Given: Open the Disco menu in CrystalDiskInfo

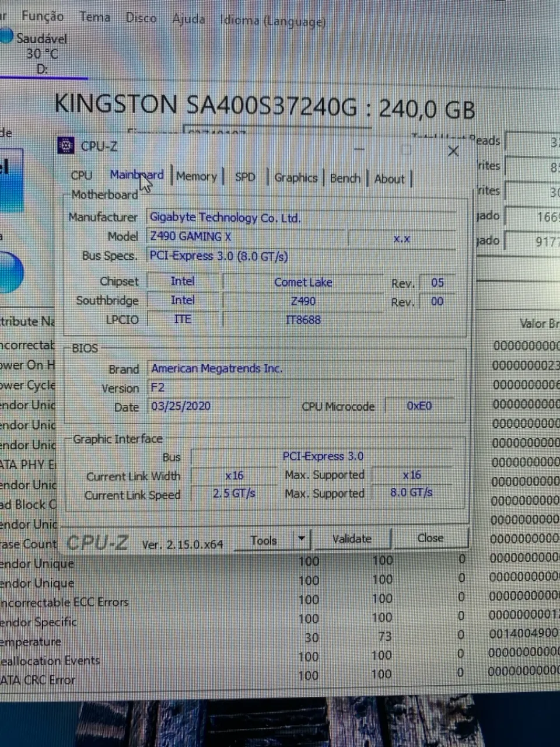Looking at the screenshot, I should (141, 18).
